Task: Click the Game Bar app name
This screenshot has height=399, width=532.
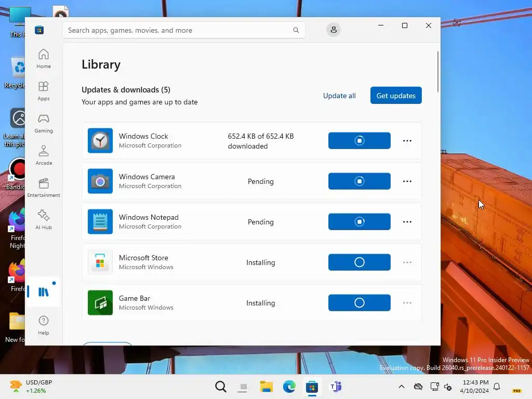Action: pyautogui.click(x=135, y=298)
